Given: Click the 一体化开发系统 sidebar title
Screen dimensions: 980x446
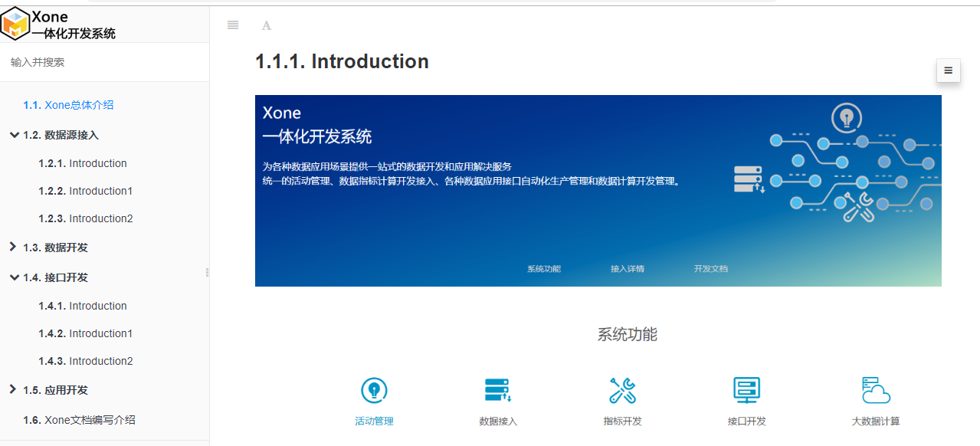Looking at the screenshot, I should click(x=74, y=34).
